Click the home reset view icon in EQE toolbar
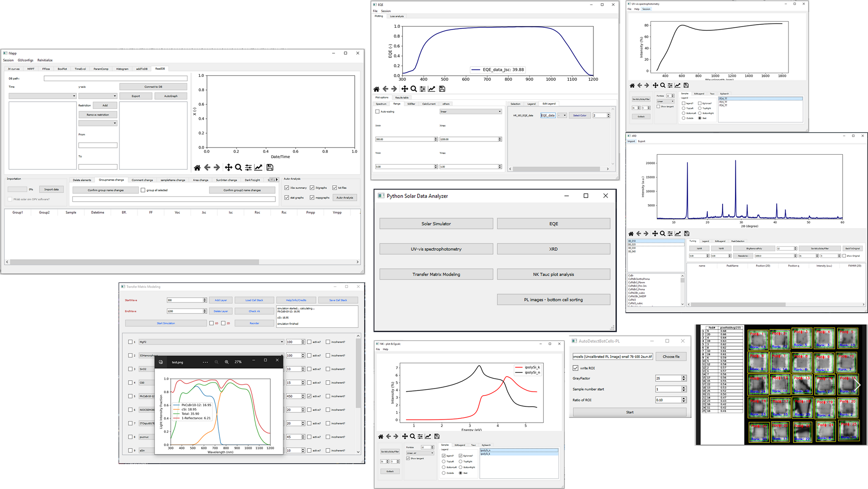 tap(376, 89)
